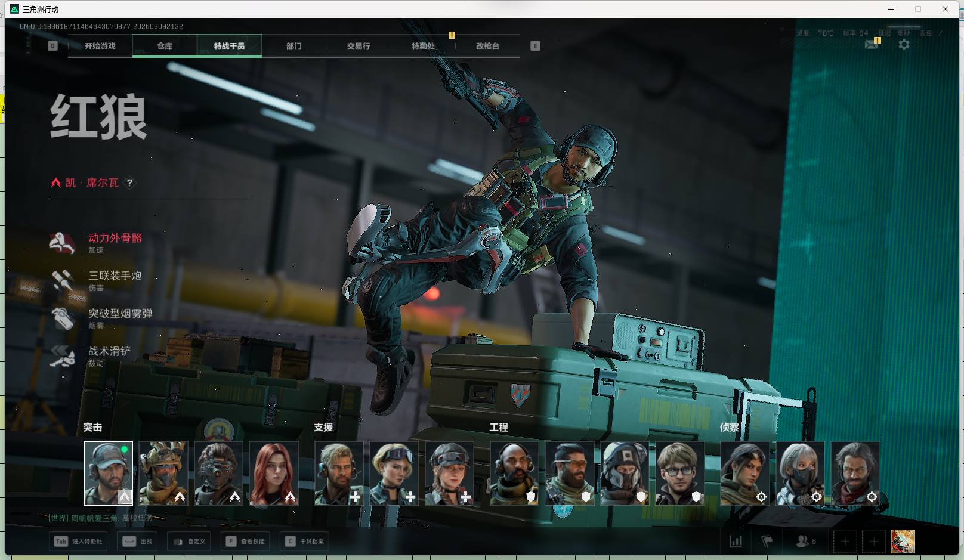
Task: Click the 开始游戏 tab
Action: [x=100, y=46]
